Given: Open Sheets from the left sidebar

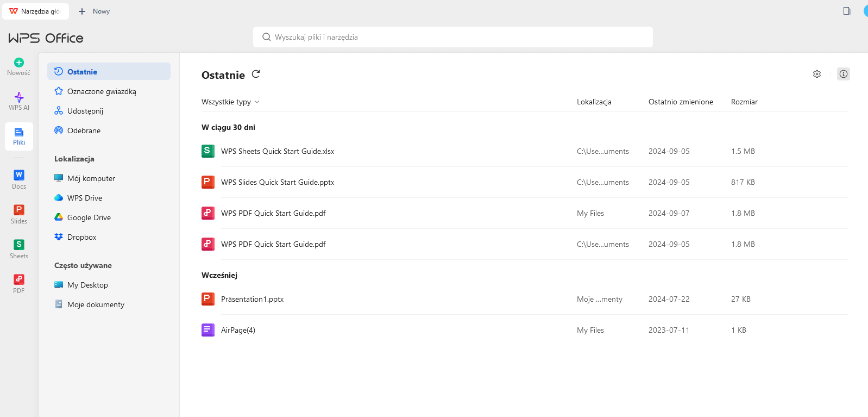Looking at the screenshot, I should coord(19,249).
